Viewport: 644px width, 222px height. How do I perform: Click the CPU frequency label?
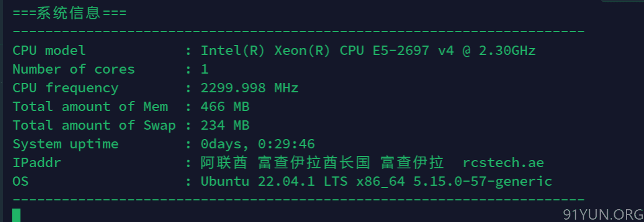[65, 88]
